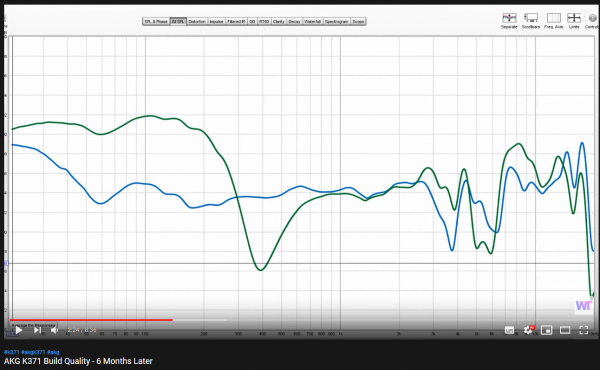Click the Freq. Axis icon
Viewport: 600px width, 370px height.
[553, 20]
